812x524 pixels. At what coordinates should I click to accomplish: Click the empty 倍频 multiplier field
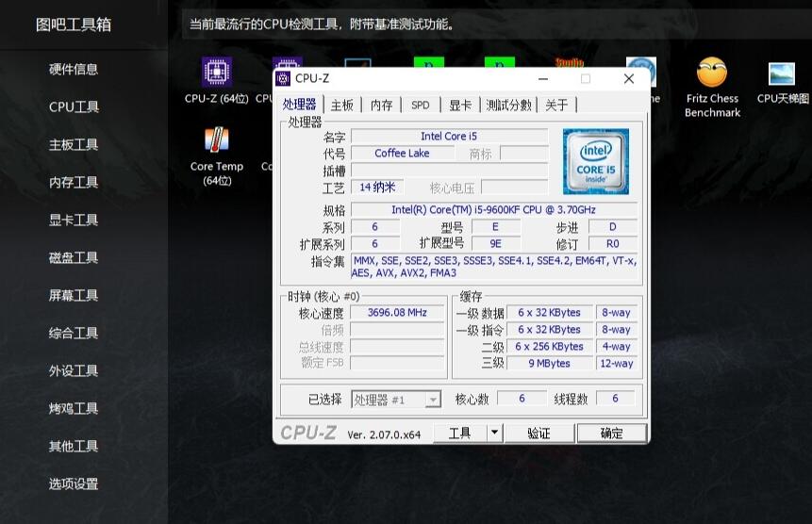397,330
